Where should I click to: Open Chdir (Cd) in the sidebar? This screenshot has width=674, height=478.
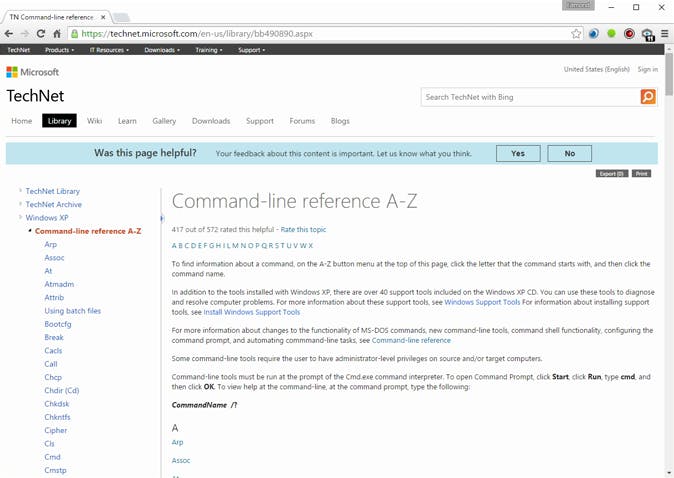point(62,390)
